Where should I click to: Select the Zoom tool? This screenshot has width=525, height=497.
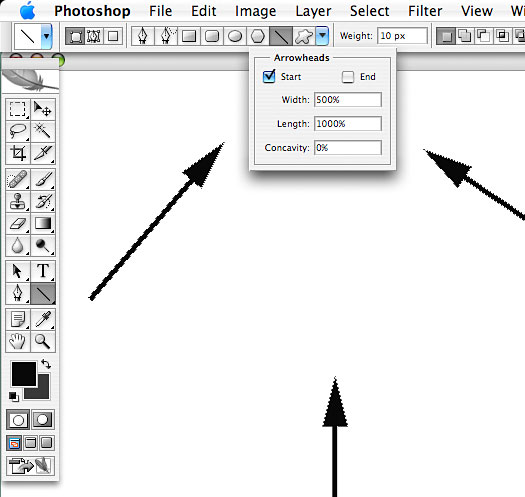pyautogui.click(x=43, y=342)
